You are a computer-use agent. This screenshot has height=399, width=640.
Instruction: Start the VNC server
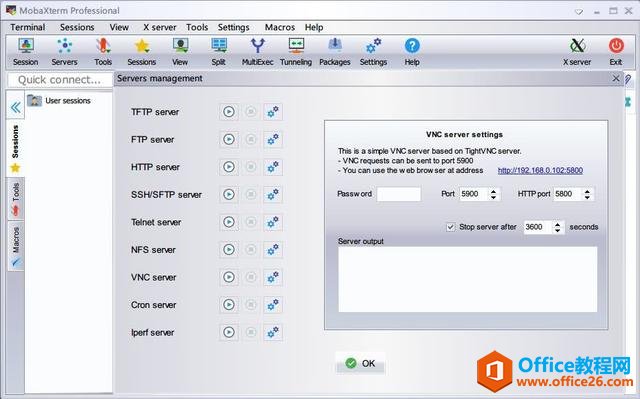click(229, 277)
